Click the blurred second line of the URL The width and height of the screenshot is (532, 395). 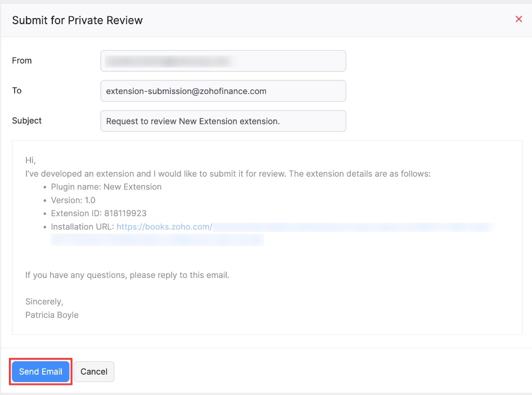point(157,240)
